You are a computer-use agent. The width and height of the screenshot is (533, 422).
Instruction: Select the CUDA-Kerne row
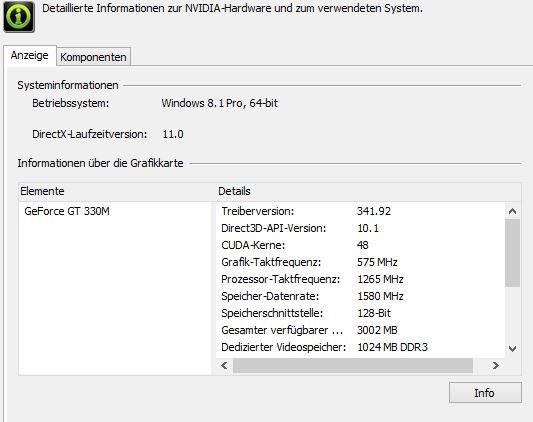[360, 245]
